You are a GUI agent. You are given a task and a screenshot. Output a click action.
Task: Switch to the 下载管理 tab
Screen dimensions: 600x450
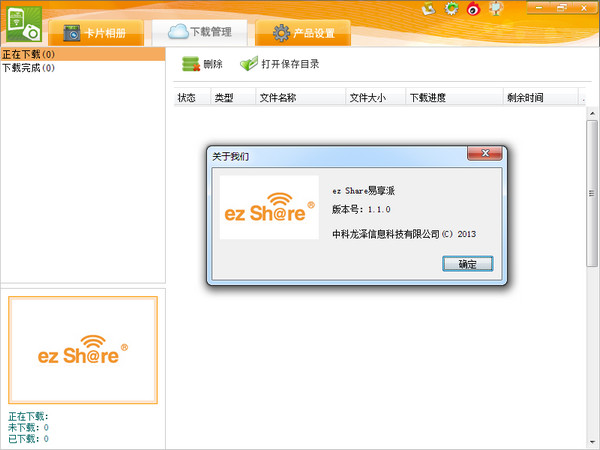199,32
